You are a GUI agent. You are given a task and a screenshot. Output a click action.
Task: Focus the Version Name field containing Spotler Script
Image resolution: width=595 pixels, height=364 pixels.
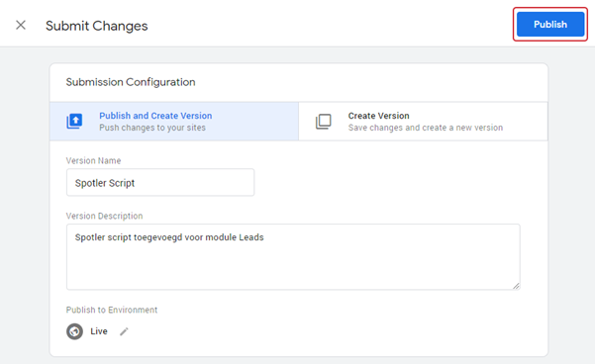coord(160,182)
